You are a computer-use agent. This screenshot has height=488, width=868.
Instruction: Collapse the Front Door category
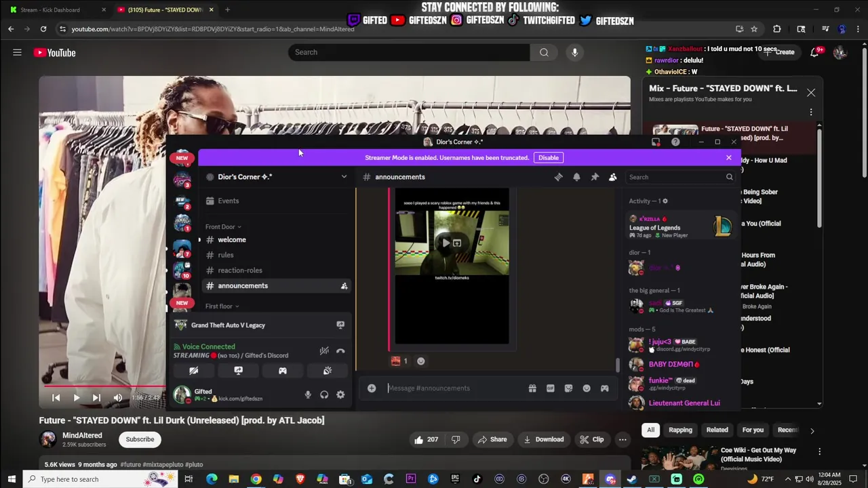click(223, 227)
